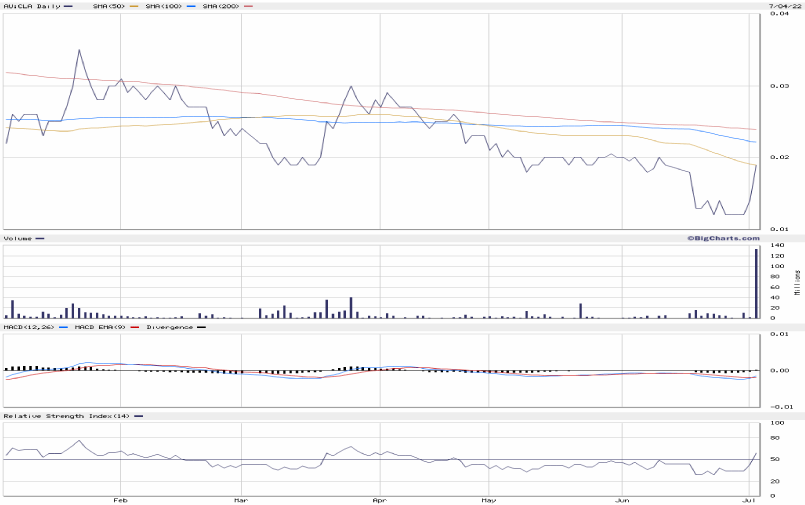
Task: Click the Divergence legend label
Action: click(x=170, y=327)
